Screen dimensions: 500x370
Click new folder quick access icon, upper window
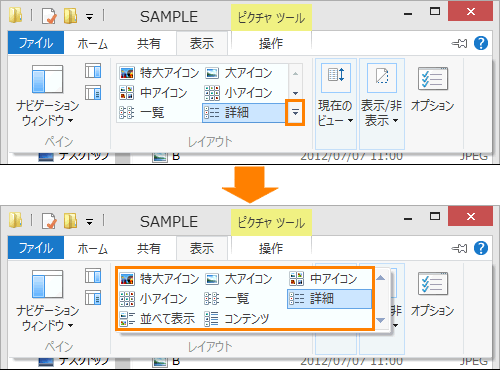pyautogui.click(x=70, y=16)
